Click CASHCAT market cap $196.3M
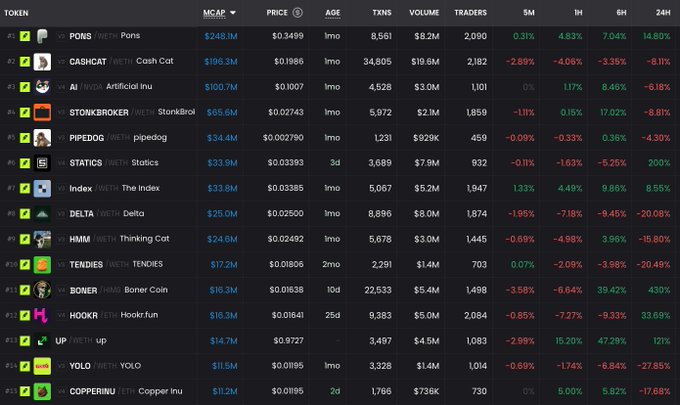The height and width of the screenshot is (405, 680). pos(221,62)
